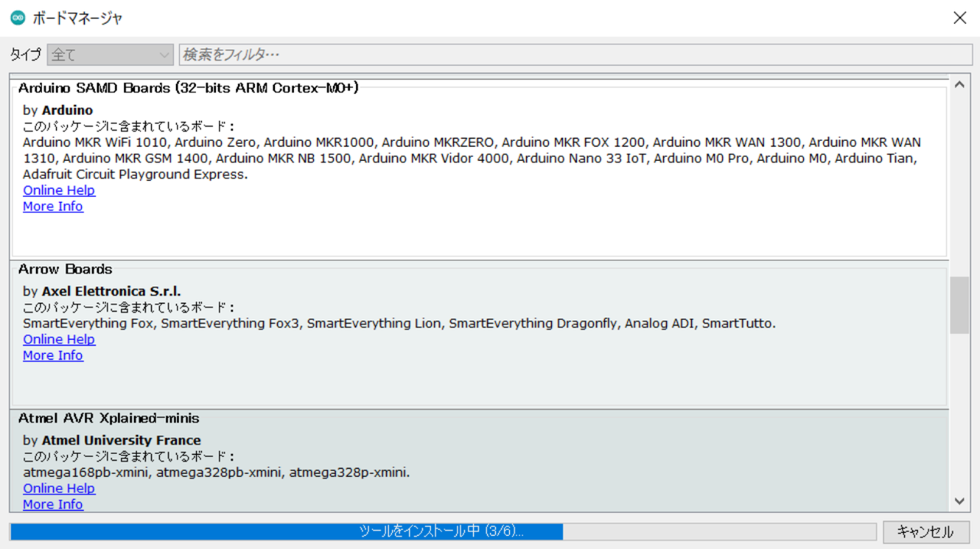Viewport: 980px width, 549px height.
Task: Open Online Help for Arduino SAMD Boards
Action: click(x=59, y=191)
